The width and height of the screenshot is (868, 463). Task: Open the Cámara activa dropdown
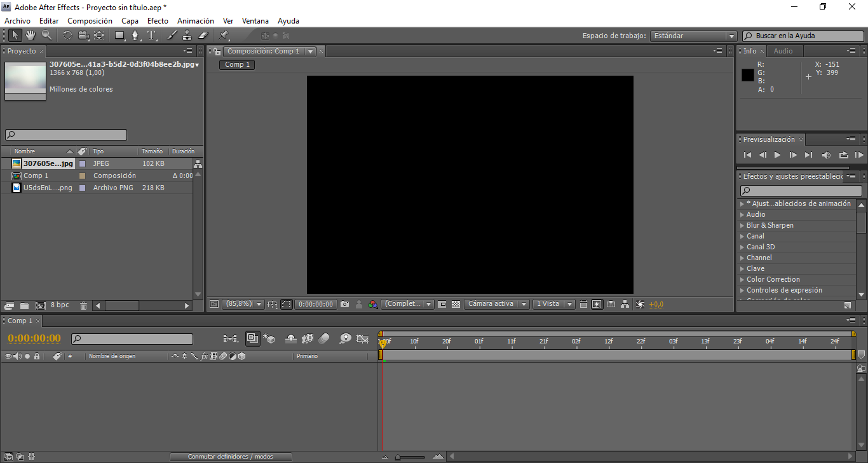(x=497, y=305)
